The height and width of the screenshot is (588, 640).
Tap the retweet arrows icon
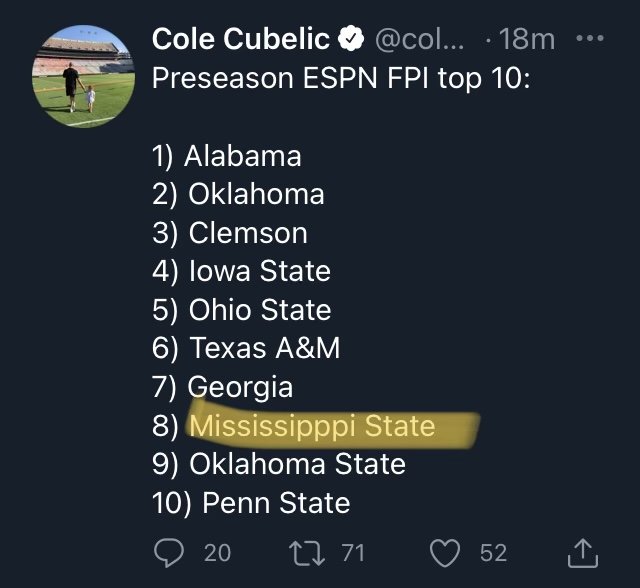(x=307, y=553)
